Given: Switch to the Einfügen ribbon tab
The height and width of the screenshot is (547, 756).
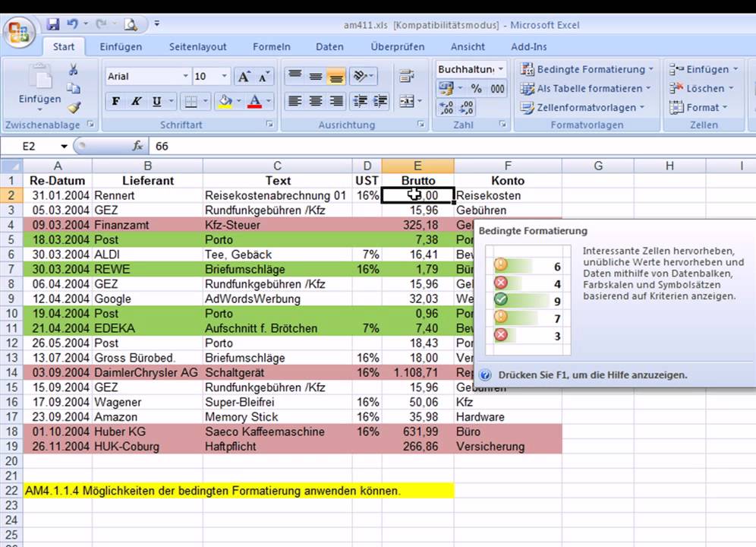Looking at the screenshot, I should click(121, 47).
